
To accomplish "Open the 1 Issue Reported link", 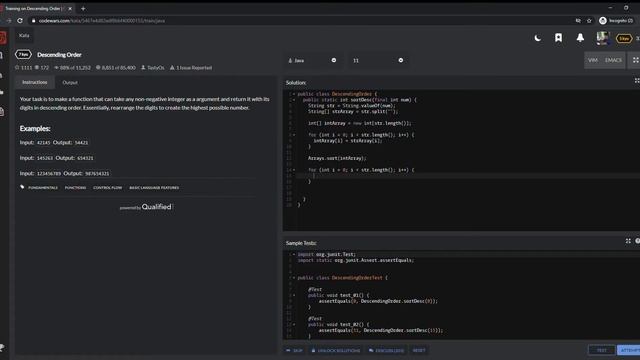I will point(191,68).
